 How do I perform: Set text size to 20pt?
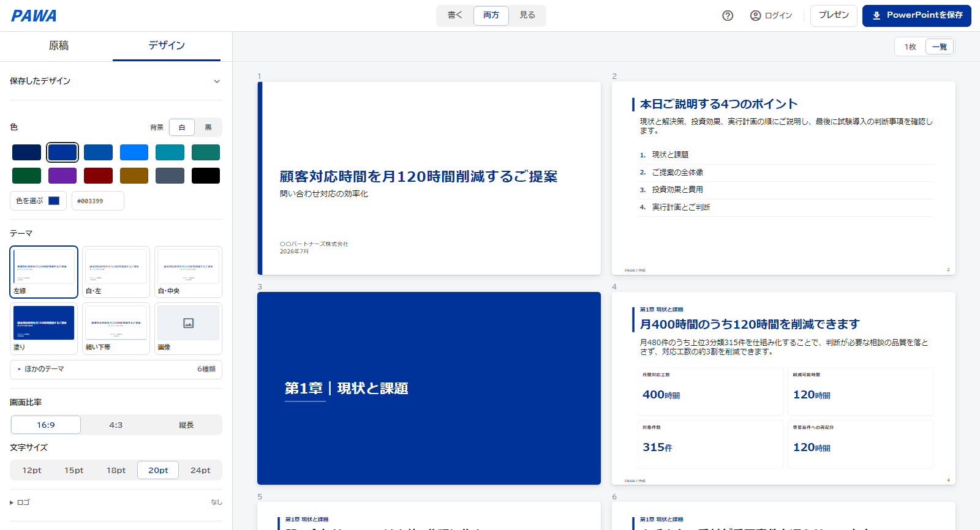158,470
